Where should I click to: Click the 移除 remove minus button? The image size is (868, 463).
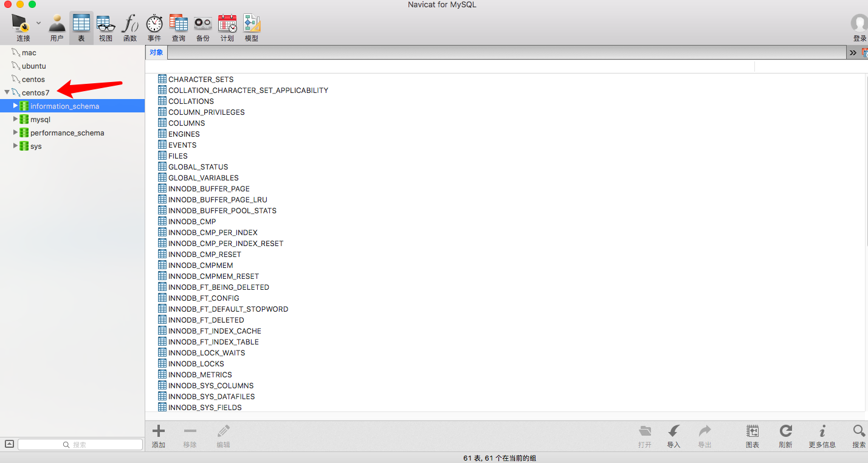190,436
